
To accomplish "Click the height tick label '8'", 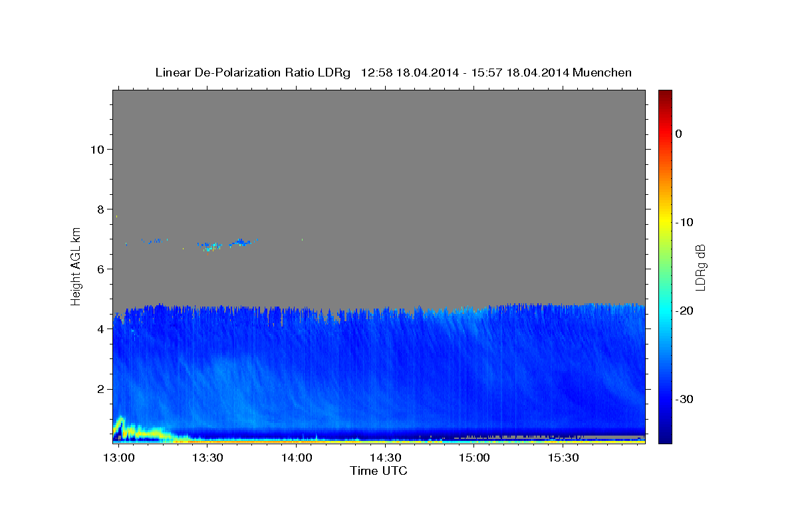I will [x=99, y=209].
